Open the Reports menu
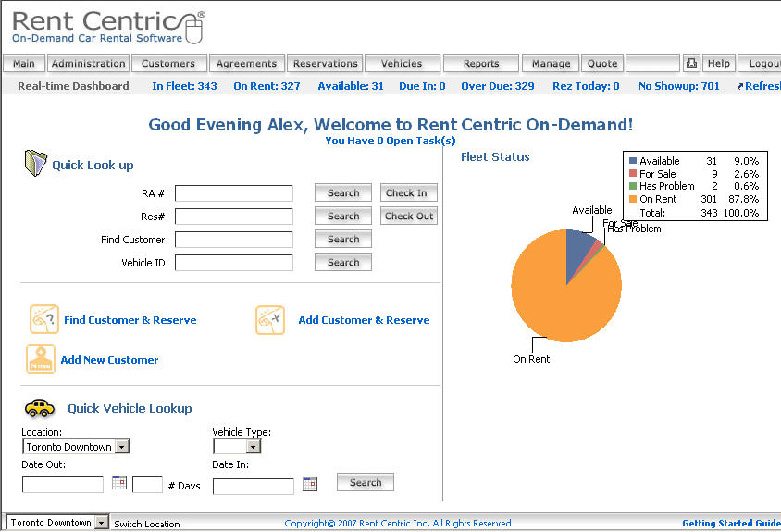 [x=481, y=63]
